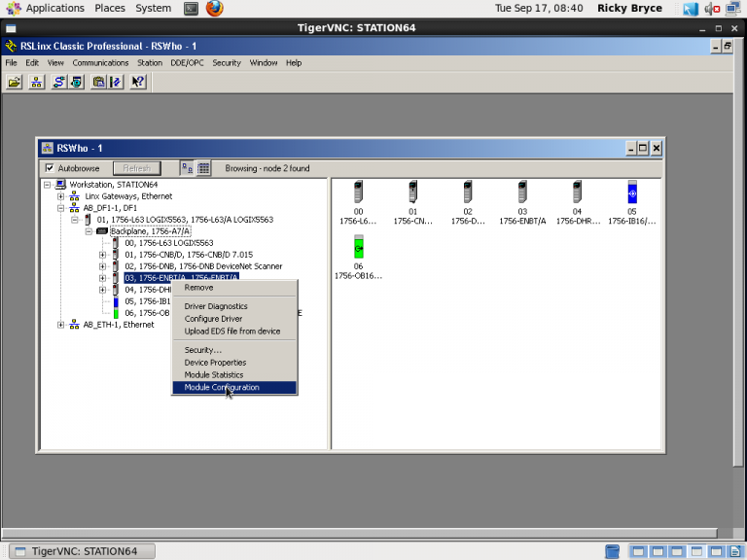Image resolution: width=747 pixels, height=560 pixels.
Task: Open the Station menu
Action: [x=150, y=63]
